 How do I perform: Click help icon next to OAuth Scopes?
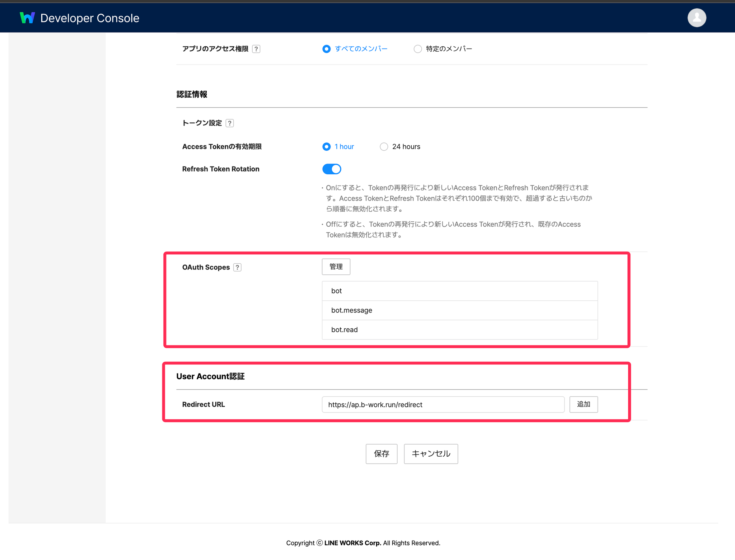[237, 268]
